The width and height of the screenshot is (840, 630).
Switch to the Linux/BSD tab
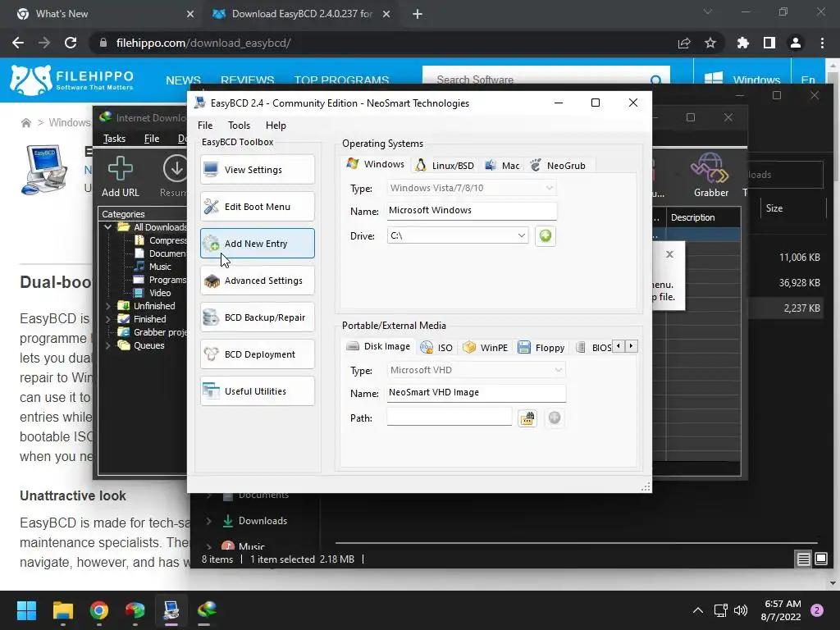(x=445, y=166)
